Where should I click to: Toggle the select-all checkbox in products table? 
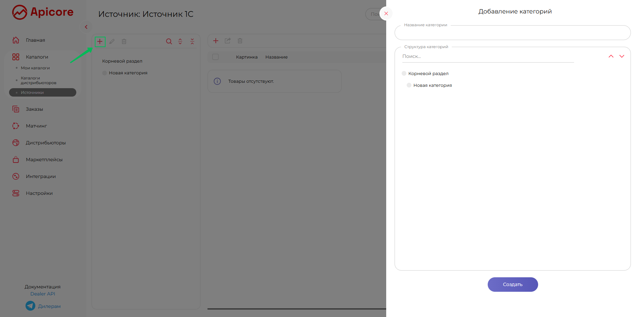tap(215, 57)
